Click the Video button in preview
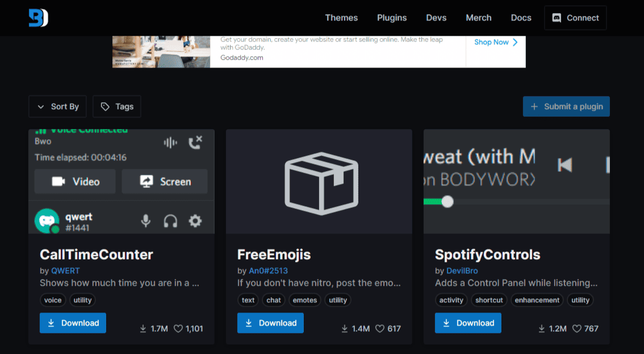The width and height of the screenshot is (644, 354). coord(75,181)
